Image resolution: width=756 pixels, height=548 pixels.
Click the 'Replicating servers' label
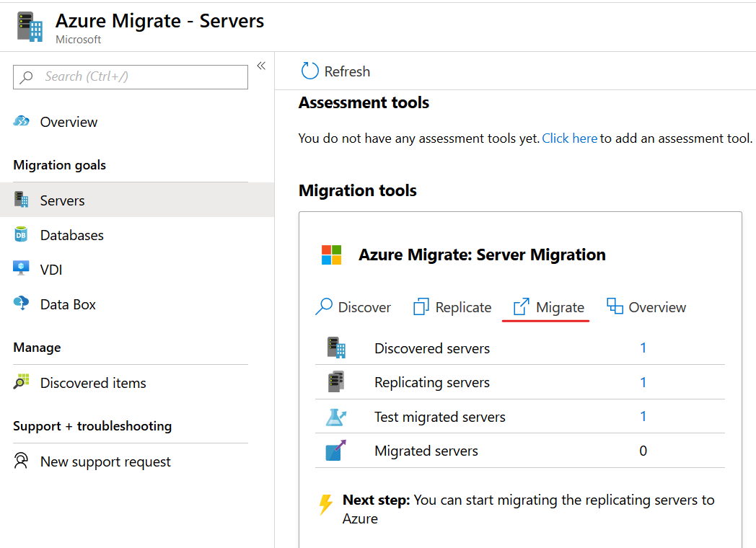432,383
